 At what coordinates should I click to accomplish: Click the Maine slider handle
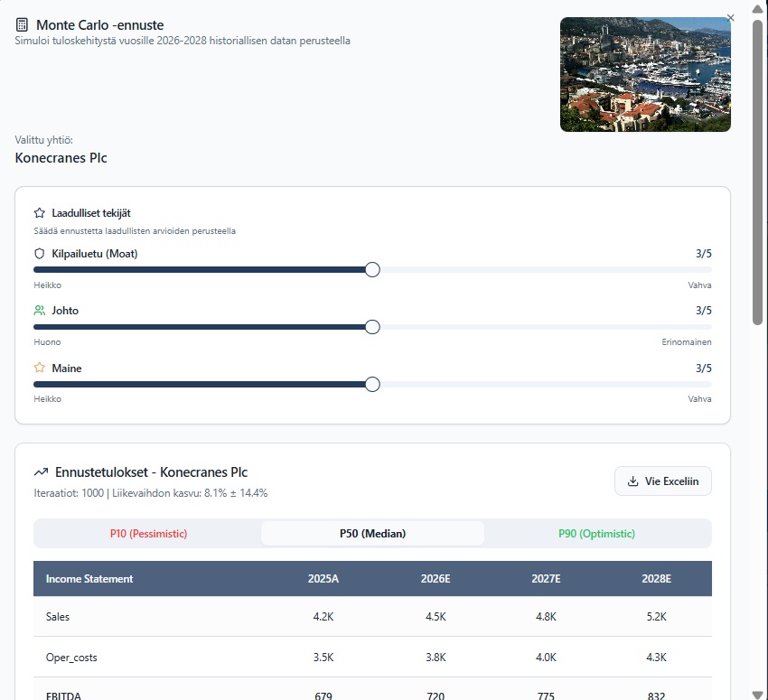(x=372, y=384)
